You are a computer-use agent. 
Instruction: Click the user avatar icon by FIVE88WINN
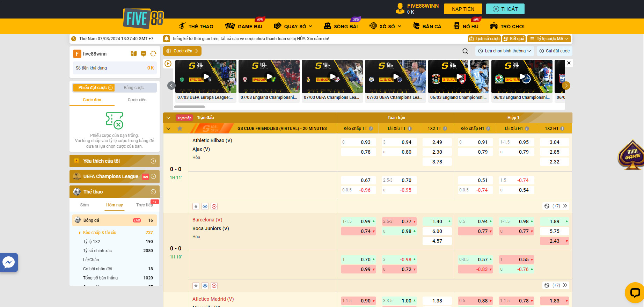coord(400,8)
